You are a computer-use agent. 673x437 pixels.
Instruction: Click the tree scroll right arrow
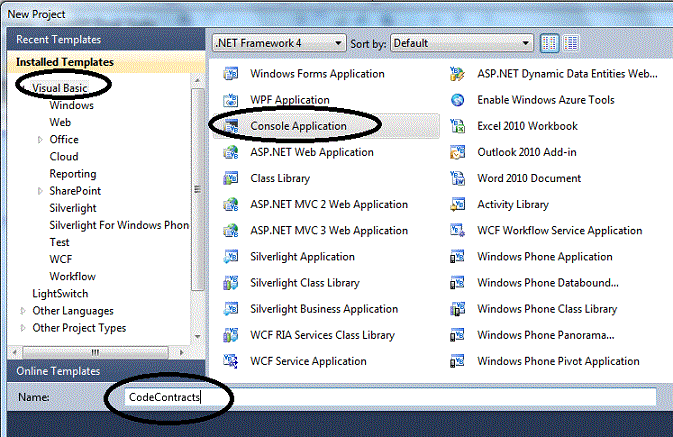click(x=182, y=352)
